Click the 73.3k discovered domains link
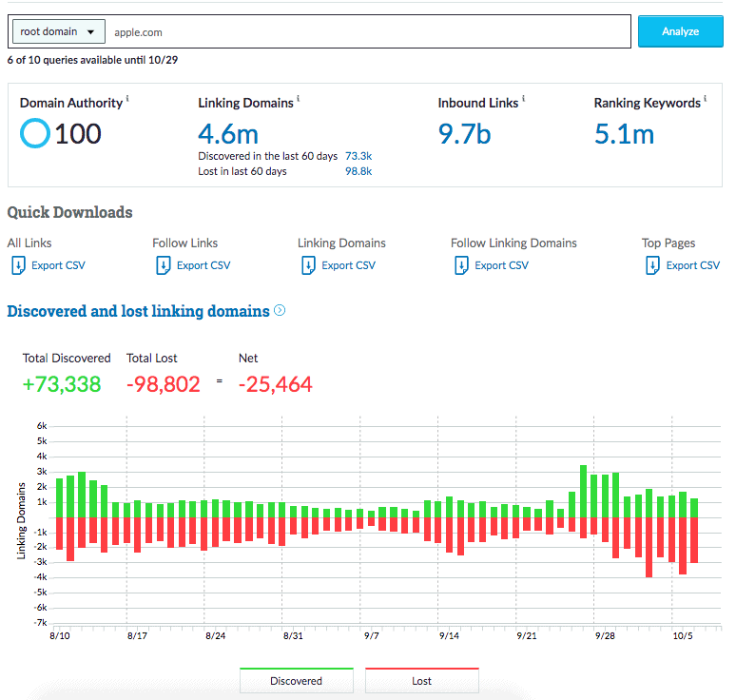Screen dimensions: 736x700 pyautogui.click(x=358, y=156)
